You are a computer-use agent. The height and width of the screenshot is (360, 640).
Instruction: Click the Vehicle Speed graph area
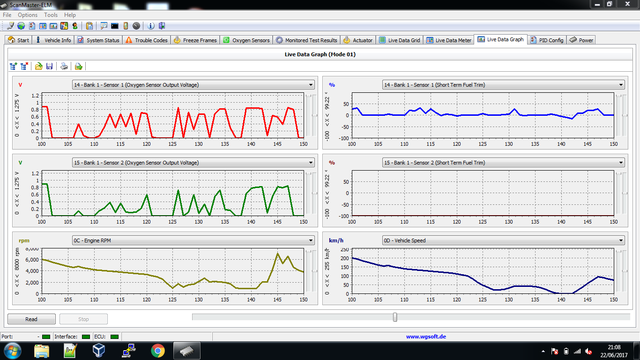tap(483, 271)
